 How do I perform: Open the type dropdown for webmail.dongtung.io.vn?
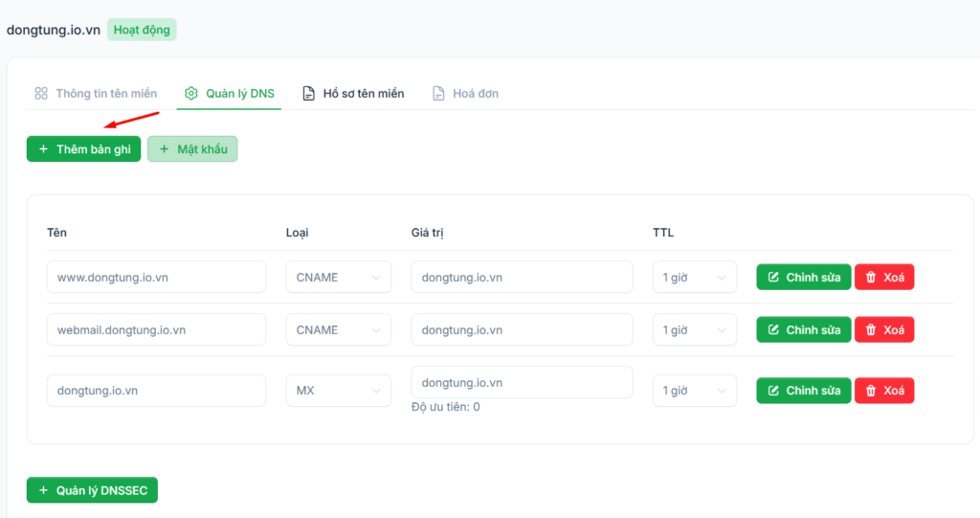pos(339,329)
